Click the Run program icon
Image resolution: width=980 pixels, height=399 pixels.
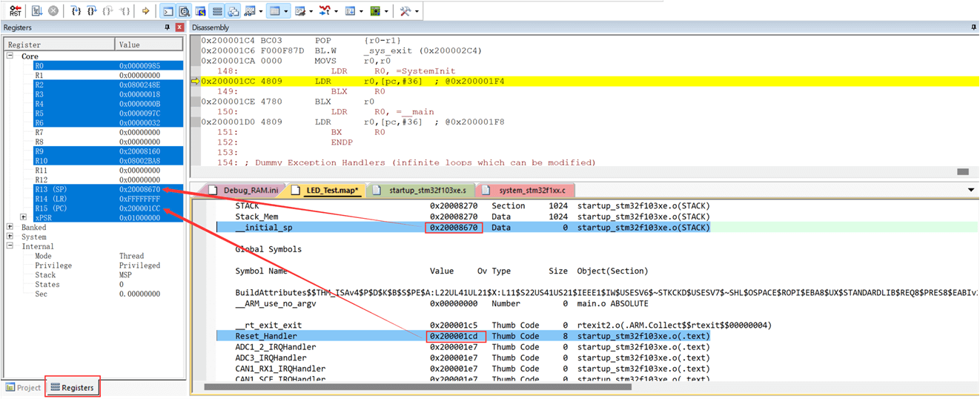tap(36, 11)
